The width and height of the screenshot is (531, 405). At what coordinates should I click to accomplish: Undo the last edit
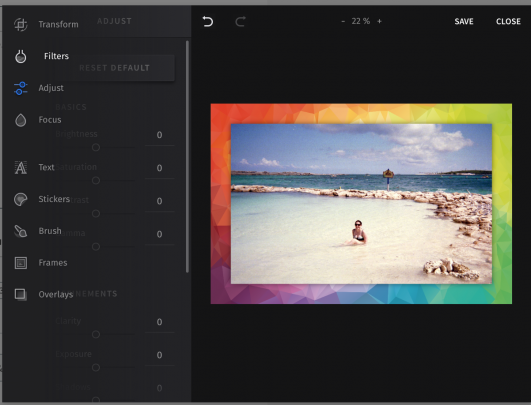pos(208,21)
